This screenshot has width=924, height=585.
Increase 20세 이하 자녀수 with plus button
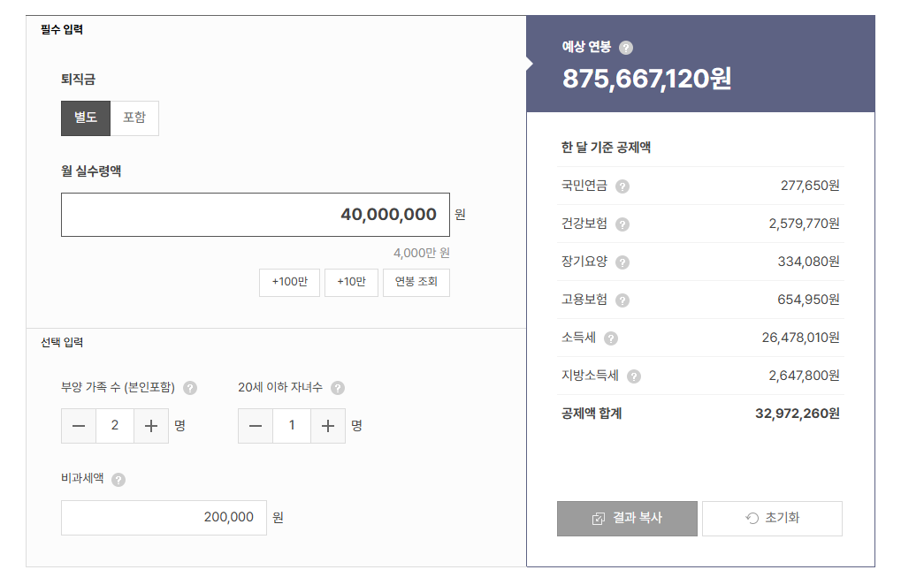[x=328, y=426]
